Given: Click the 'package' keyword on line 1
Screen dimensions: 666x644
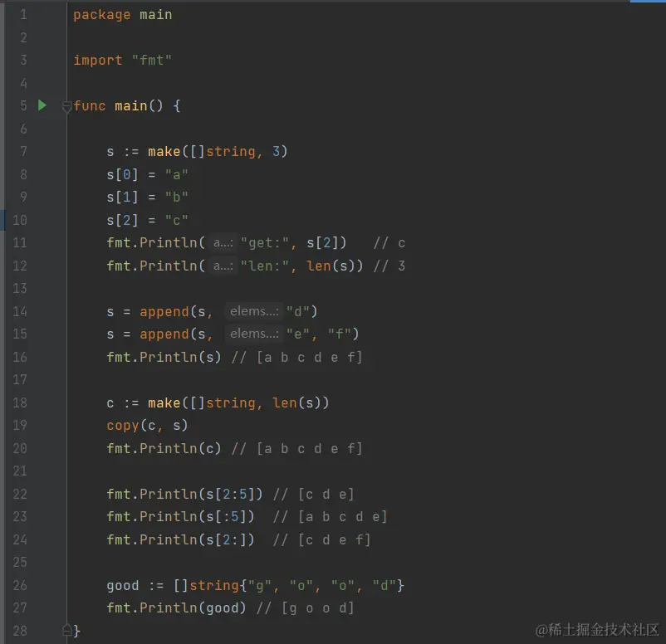Looking at the screenshot, I should (101, 15).
